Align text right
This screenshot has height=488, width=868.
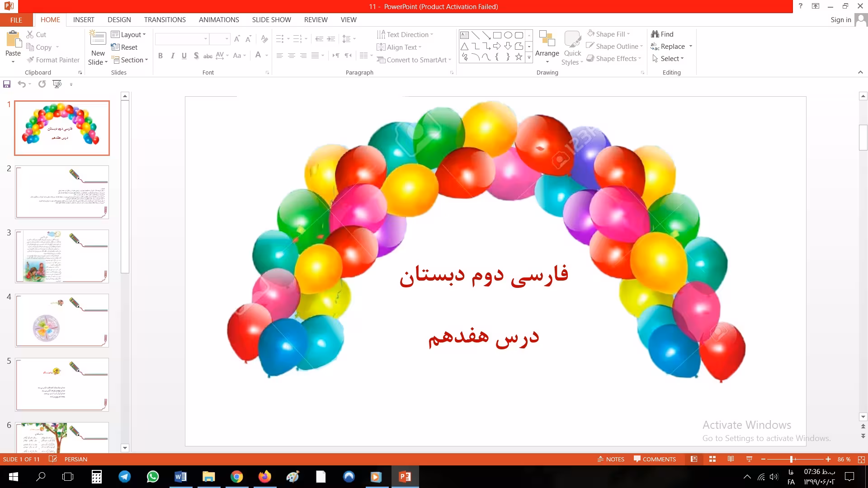pos(303,56)
